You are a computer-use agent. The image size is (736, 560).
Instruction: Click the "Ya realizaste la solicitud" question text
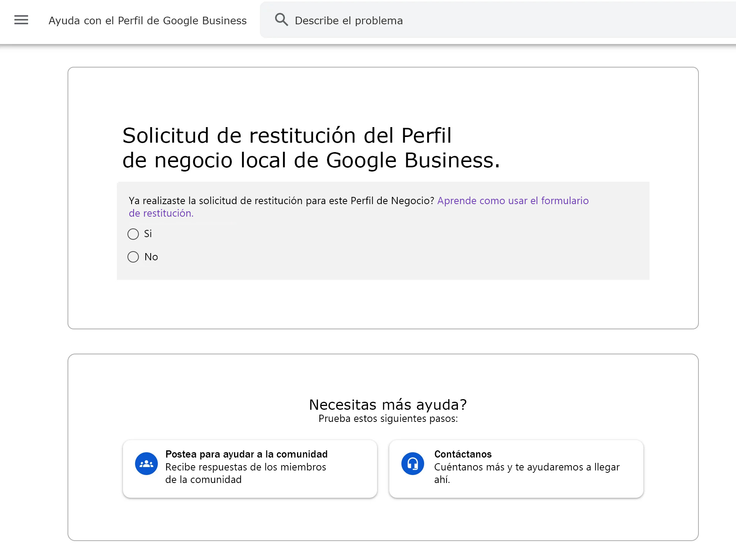tap(281, 201)
